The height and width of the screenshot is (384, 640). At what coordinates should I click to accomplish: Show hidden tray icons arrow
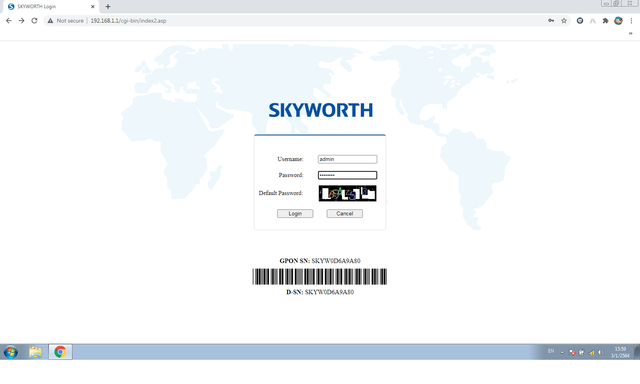[562, 352]
